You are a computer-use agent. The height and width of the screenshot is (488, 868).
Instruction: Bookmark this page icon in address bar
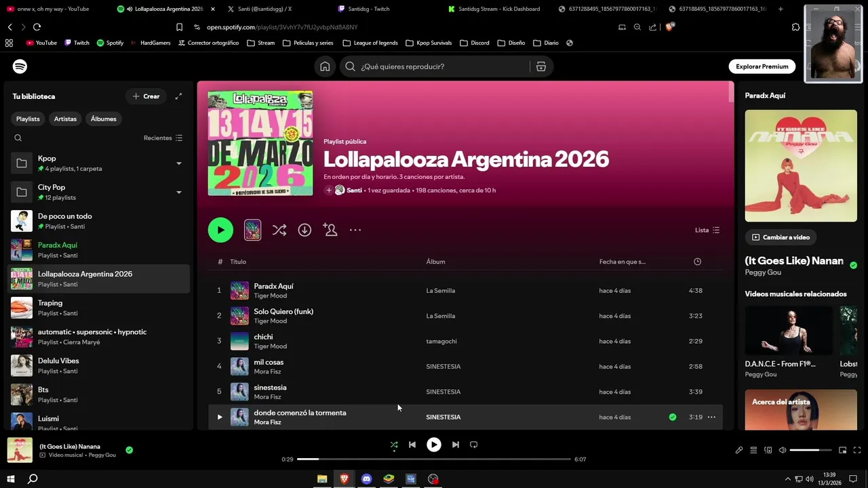coord(179,27)
